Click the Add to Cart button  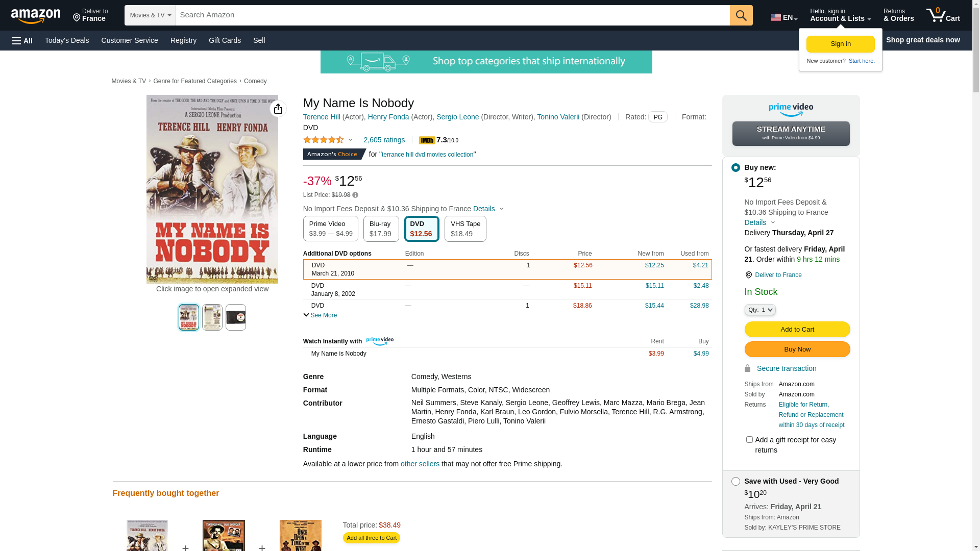point(797,329)
